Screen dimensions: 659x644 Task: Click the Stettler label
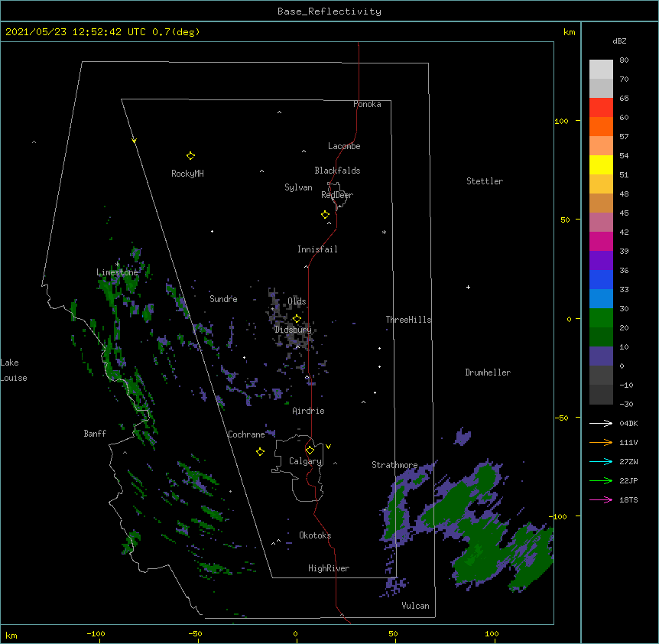click(485, 181)
